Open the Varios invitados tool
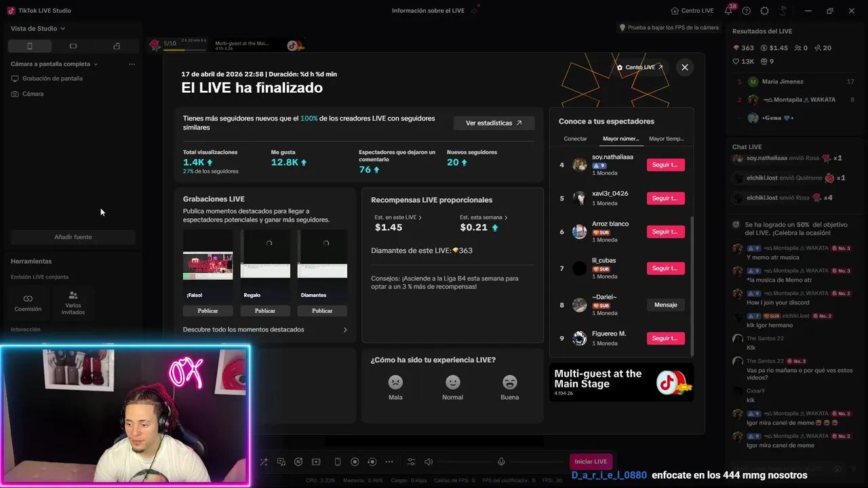This screenshot has width=868, height=488. [x=73, y=303]
